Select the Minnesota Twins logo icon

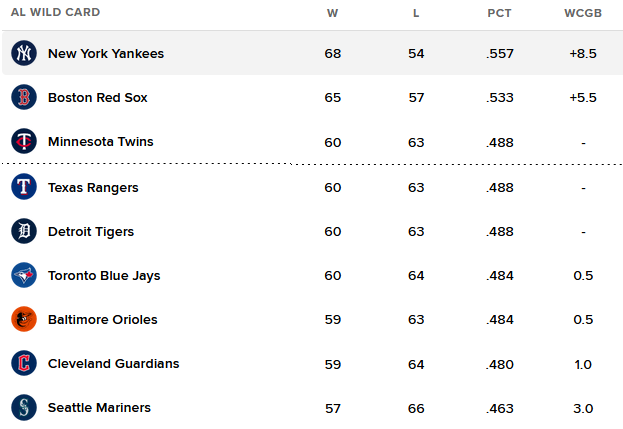point(24,141)
